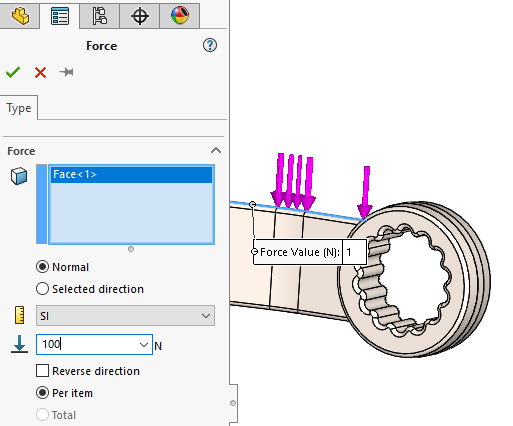Choose Selected direction radio option
The width and height of the screenshot is (513, 426).
(x=42, y=289)
